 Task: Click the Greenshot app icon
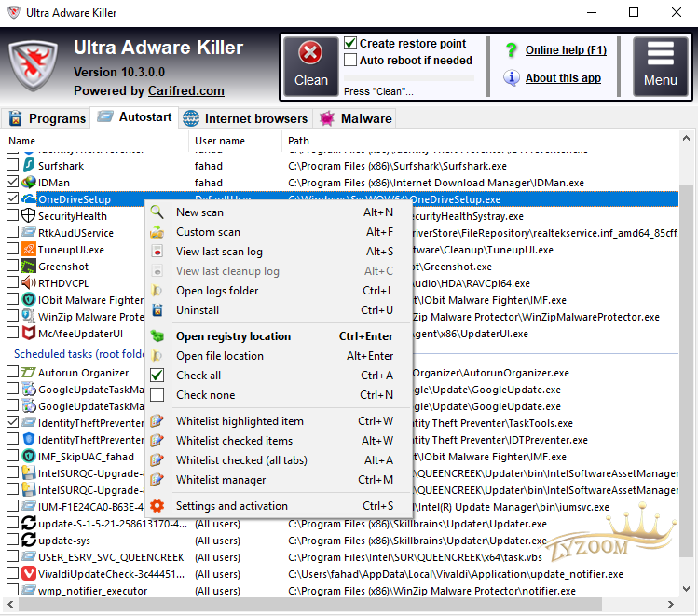(x=29, y=267)
